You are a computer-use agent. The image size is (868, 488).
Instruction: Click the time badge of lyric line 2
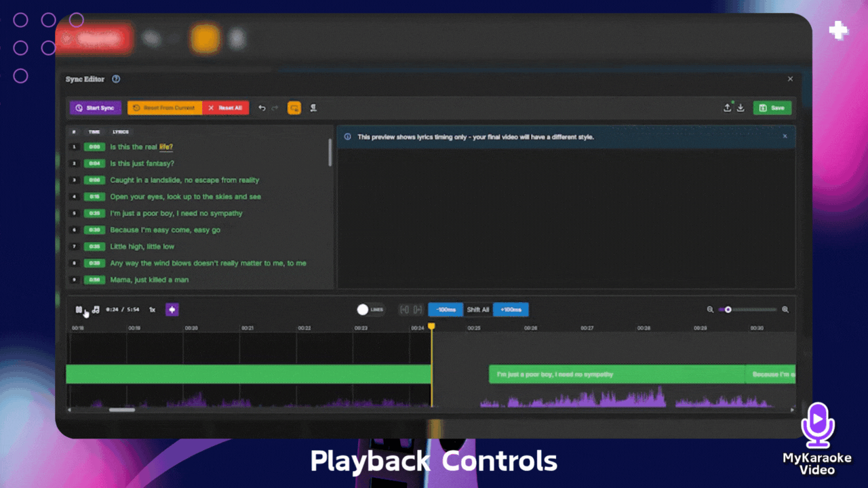(x=94, y=163)
